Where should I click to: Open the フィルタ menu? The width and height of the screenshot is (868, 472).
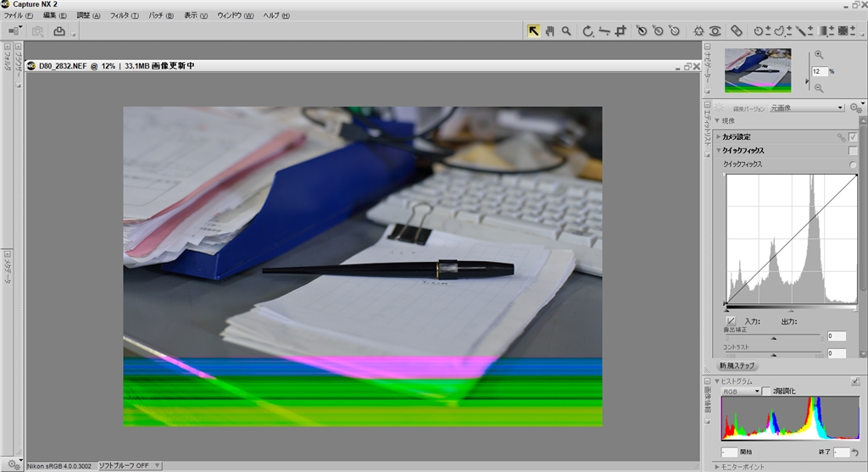[x=124, y=15]
